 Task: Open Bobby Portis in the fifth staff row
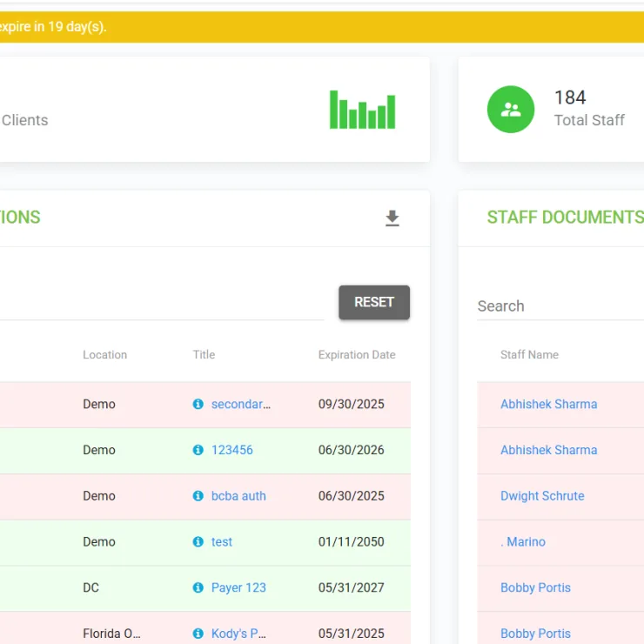[x=535, y=587]
